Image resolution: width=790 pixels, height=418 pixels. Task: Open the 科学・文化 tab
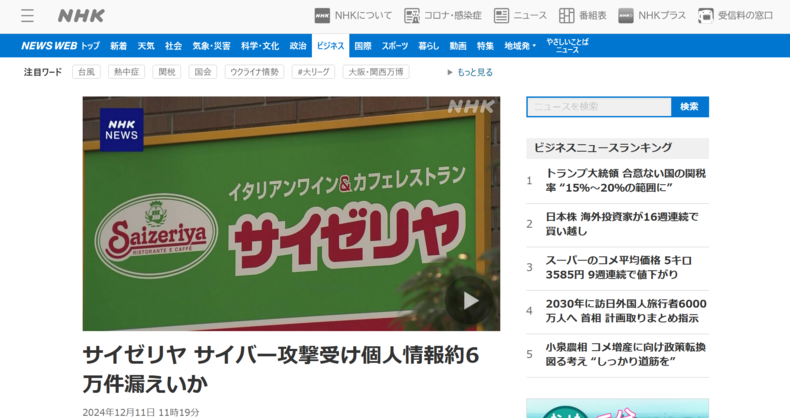tap(260, 46)
